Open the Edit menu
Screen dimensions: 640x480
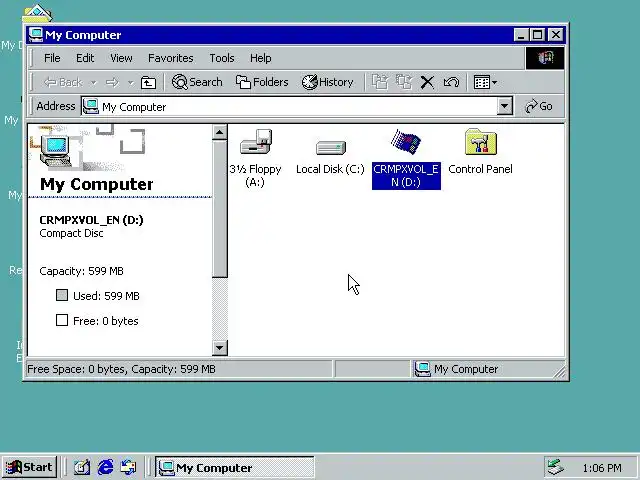(85, 58)
